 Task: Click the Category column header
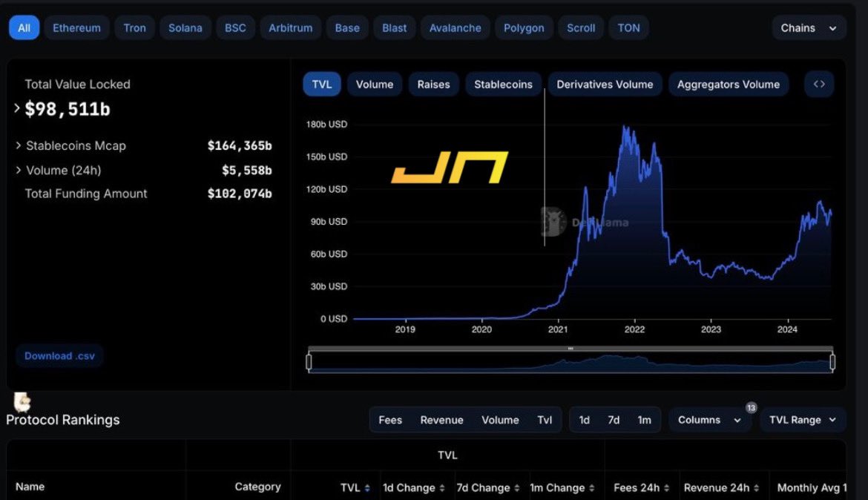(257, 487)
